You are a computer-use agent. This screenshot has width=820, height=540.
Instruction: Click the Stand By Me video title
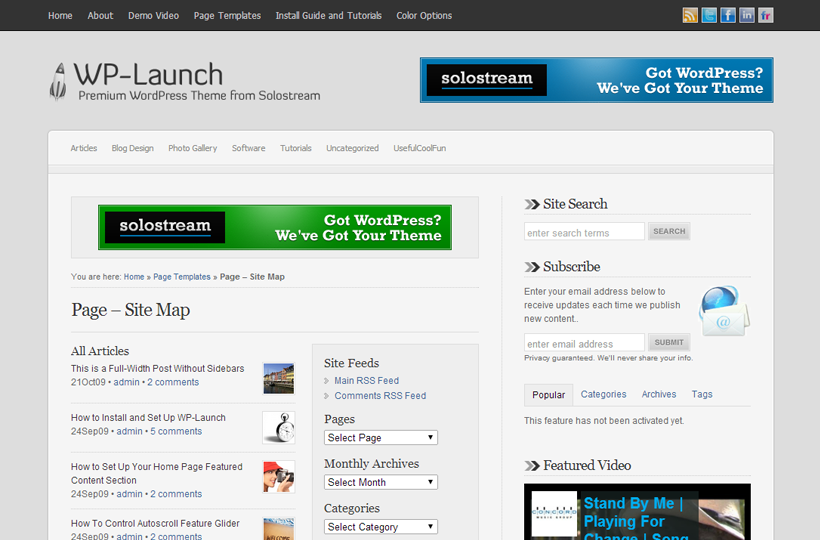point(634,518)
